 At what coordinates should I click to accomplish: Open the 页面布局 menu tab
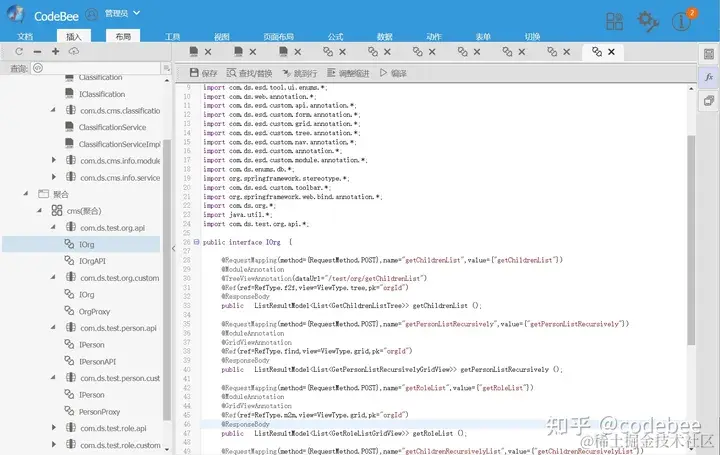click(x=279, y=36)
